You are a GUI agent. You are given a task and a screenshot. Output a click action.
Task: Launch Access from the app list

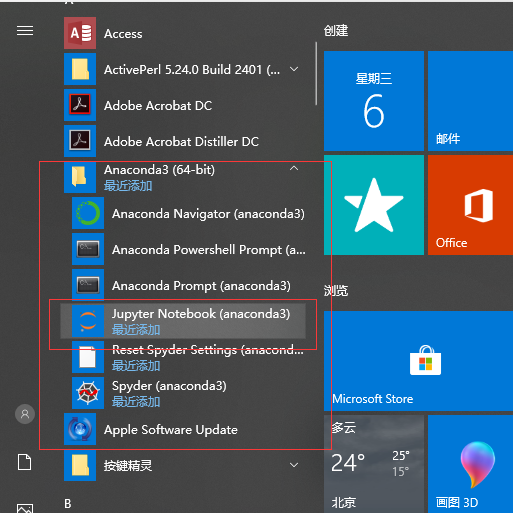click(x=123, y=33)
